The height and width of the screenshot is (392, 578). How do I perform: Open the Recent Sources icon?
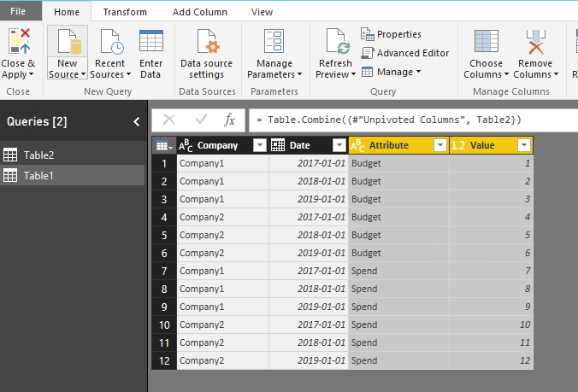[111, 41]
